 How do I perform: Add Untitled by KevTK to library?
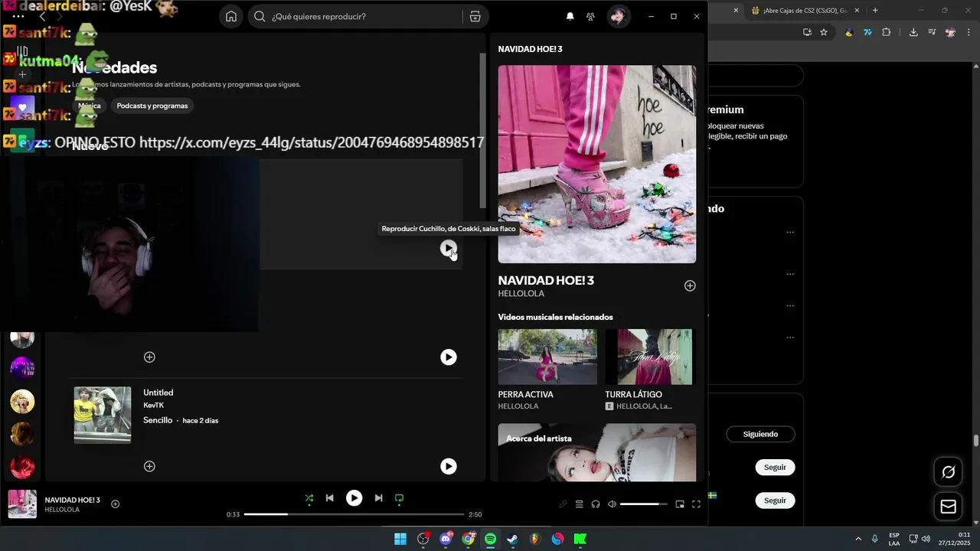click(149, 466)
